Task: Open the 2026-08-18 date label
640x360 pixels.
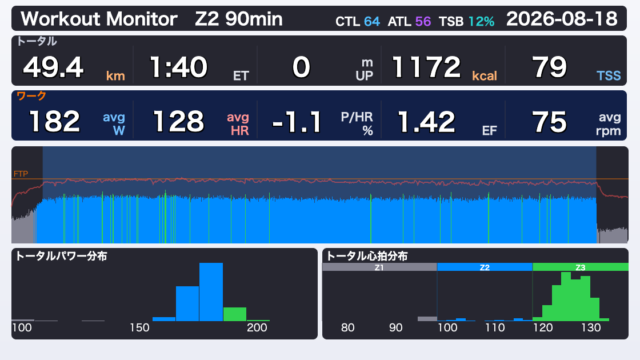Action: [x=562, y=19]
